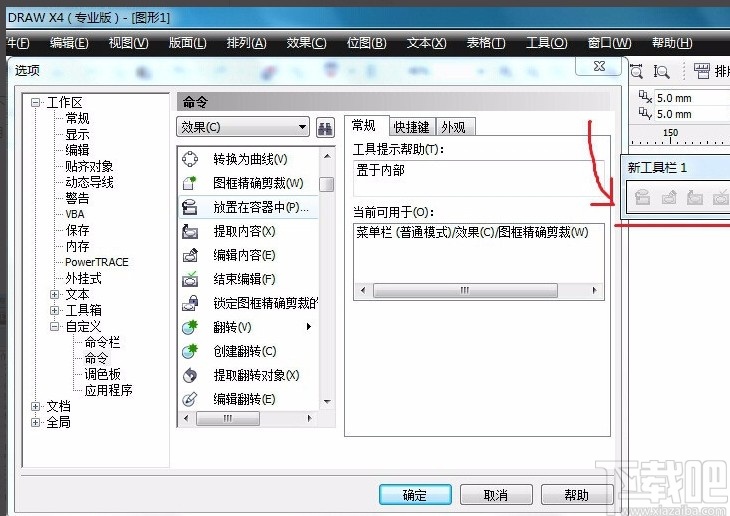Select 常规 in the workspace tree
Screen dimensions: 730x516
[77, 118]
